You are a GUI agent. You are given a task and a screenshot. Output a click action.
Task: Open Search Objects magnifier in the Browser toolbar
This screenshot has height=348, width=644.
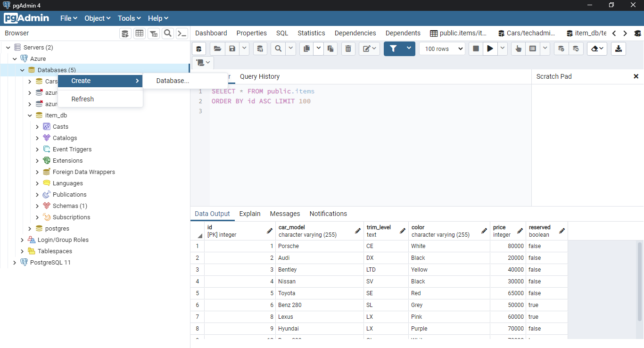pos(167,33)
